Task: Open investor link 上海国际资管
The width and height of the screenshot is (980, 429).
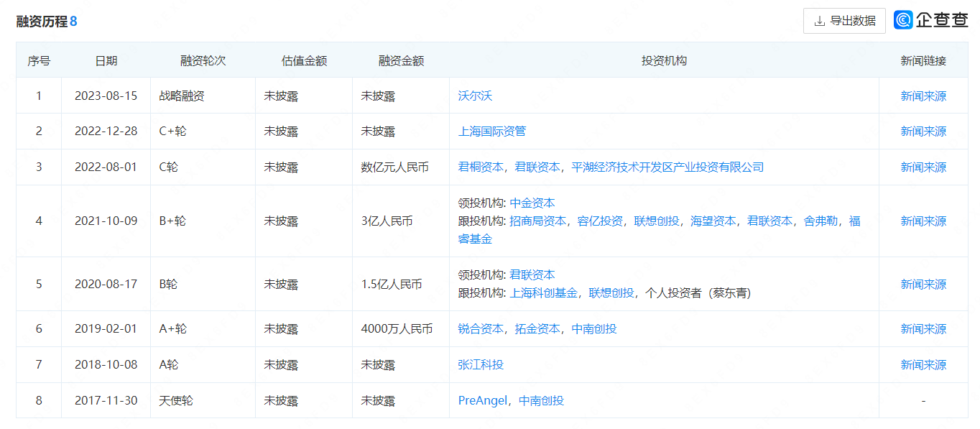Action: pos(492,132)
